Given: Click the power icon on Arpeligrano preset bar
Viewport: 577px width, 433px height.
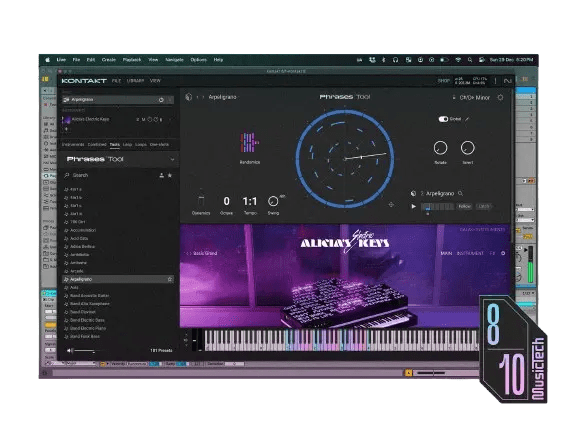Looking at the screenshot, I should pos(161,100).
